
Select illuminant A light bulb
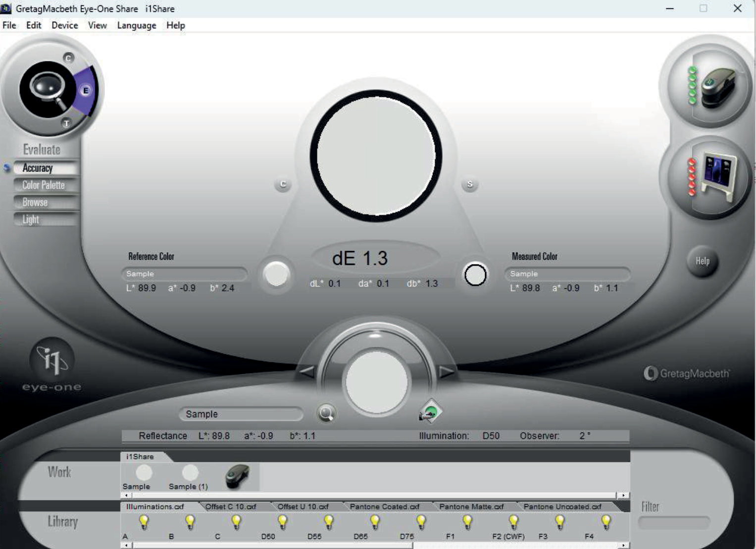144,522
